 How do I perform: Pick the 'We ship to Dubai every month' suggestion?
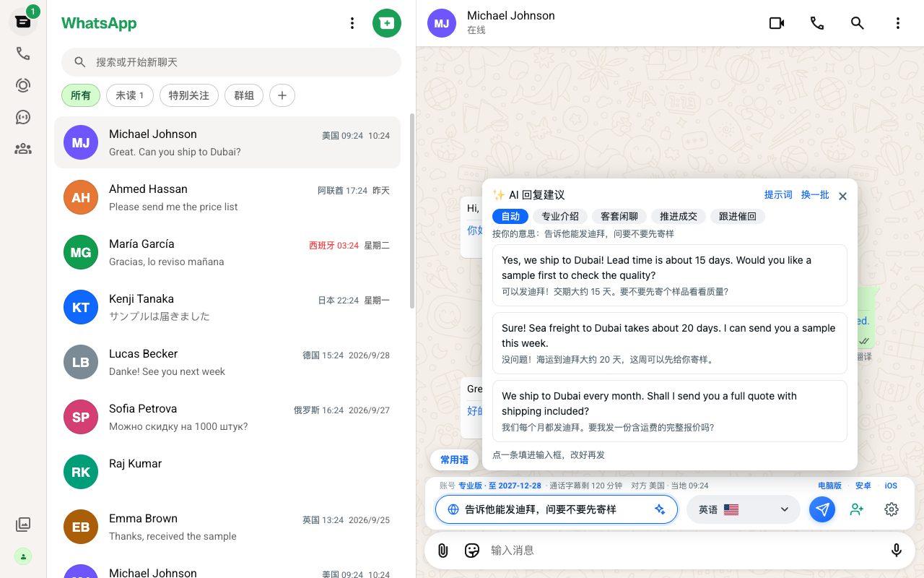(670, 411)
